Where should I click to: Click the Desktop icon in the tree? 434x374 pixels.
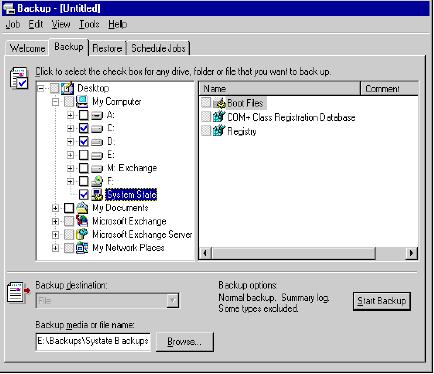pyautogui.click(x=67, y=88)
